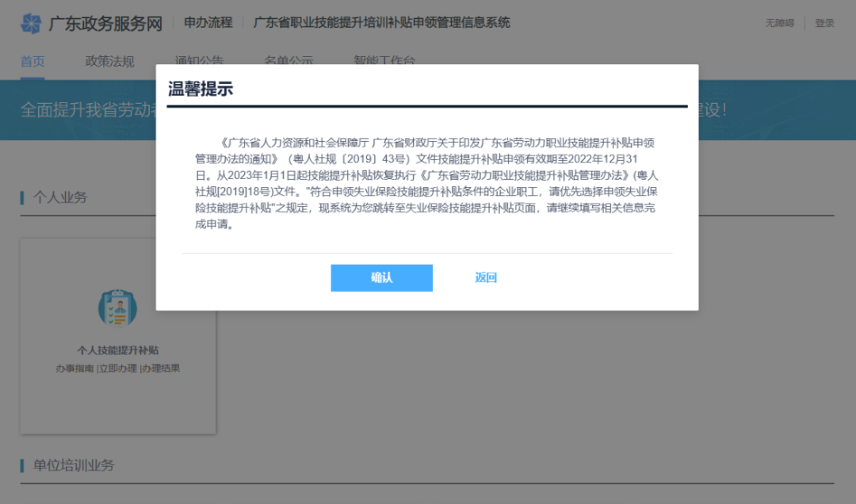Click the 申办流程 menu item
The height and width of the screenshot is (504, 856).
[207, 23]
